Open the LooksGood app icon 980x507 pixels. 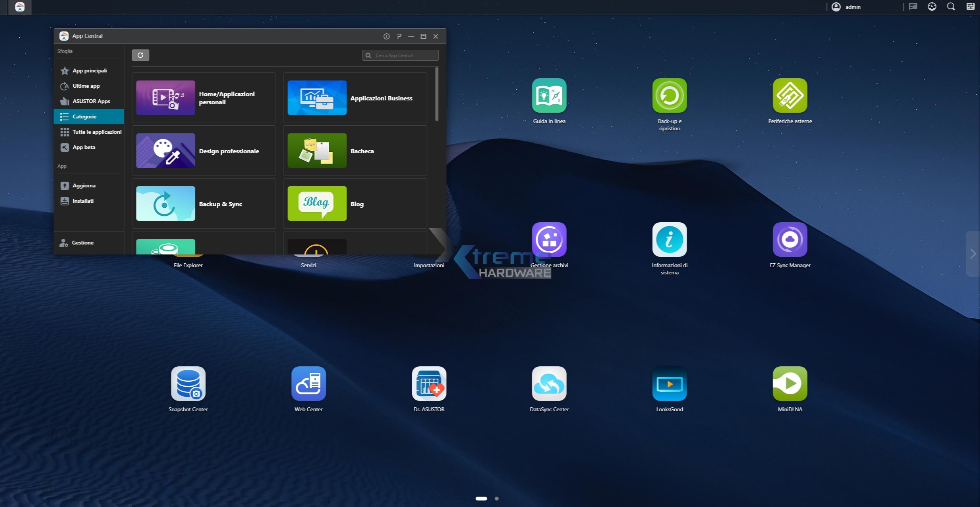click(x=669, y=384)
